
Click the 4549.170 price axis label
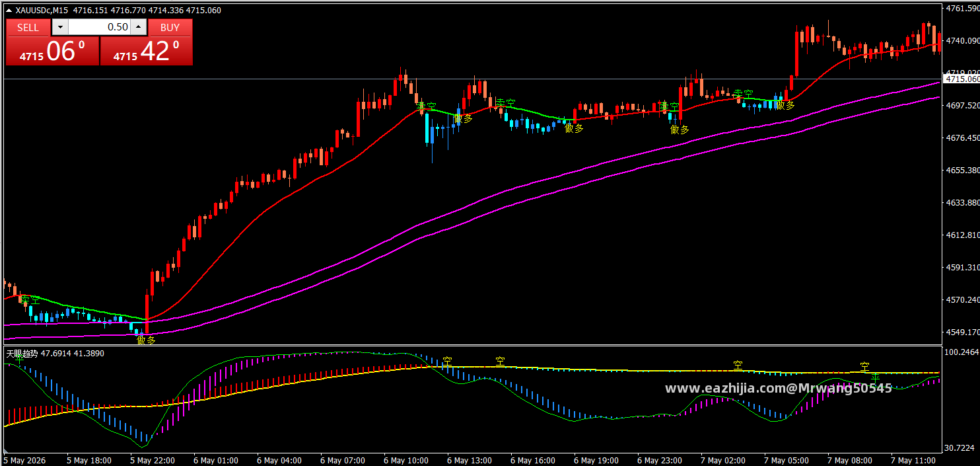click(x=963, y=332)
